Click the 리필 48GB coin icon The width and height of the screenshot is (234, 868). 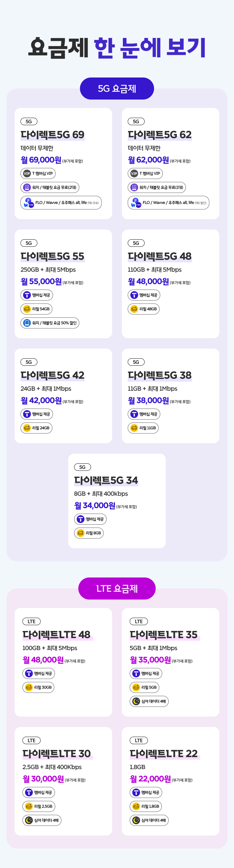[134, 309]
